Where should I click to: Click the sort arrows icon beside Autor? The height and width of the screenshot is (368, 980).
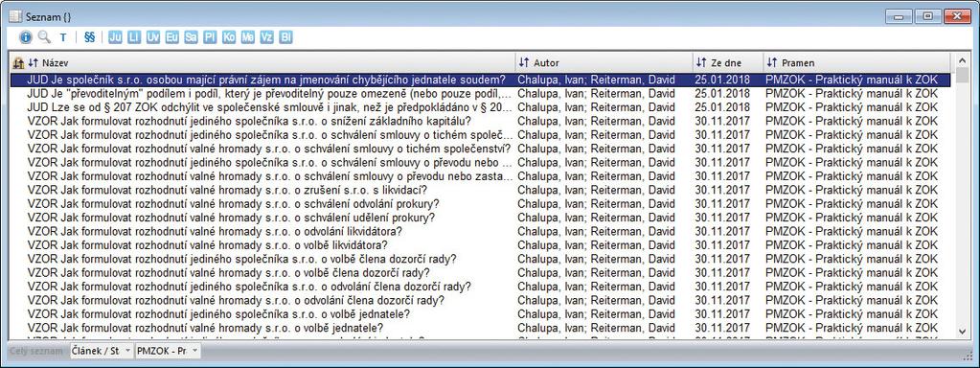pyautogui.click(x=524, y=62)
